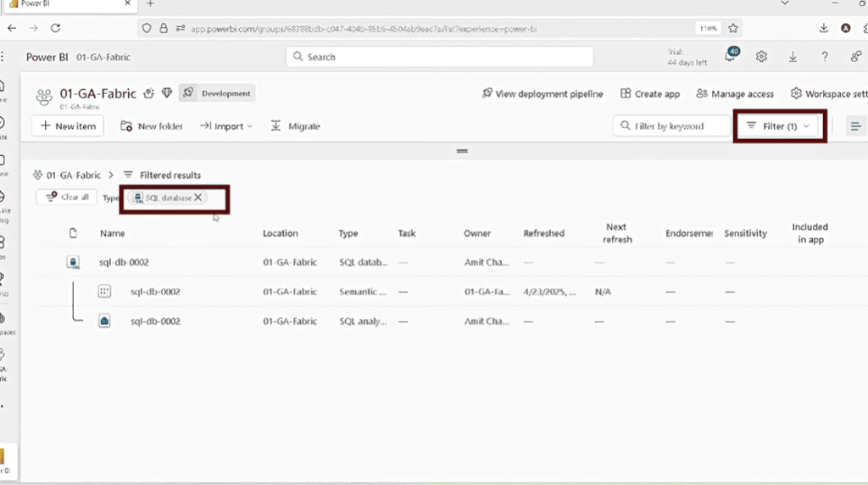868x485 pixels.
Task: Click the feedback person icon in header
Action: pos(856,57)
